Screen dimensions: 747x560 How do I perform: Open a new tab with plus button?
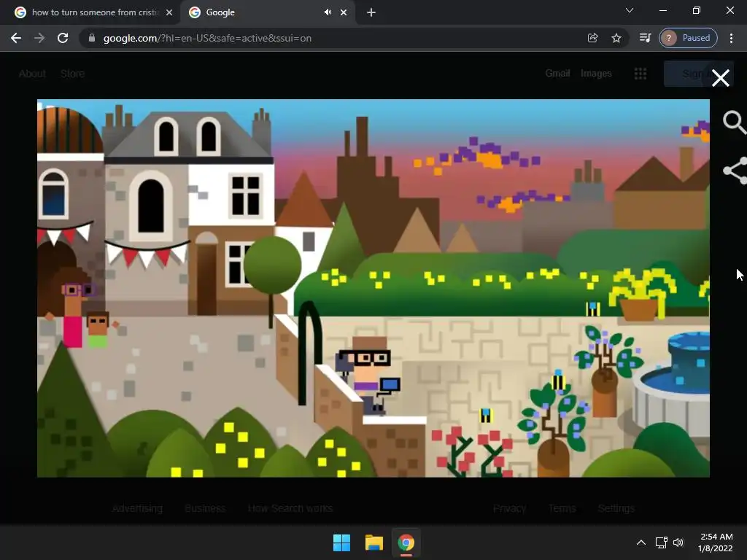pos(371,12)
